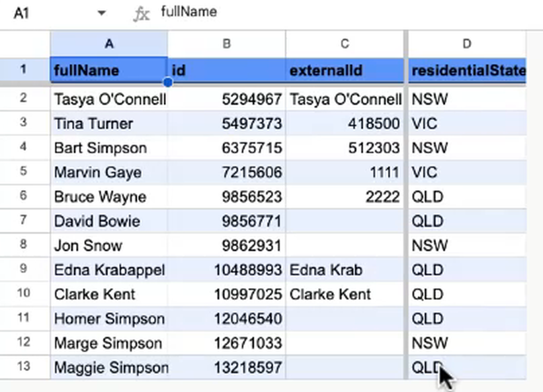Select VIC state cell for Marvin Gaye

467,173
